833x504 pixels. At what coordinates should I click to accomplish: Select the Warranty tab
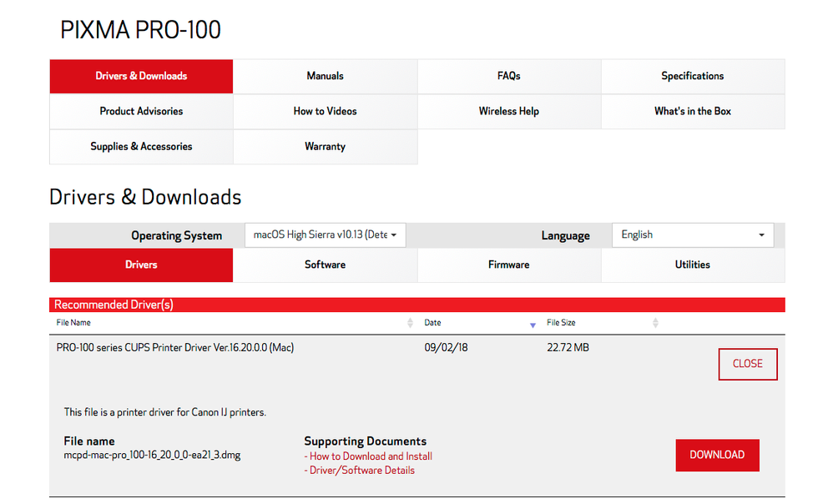[x=325, y=146]
